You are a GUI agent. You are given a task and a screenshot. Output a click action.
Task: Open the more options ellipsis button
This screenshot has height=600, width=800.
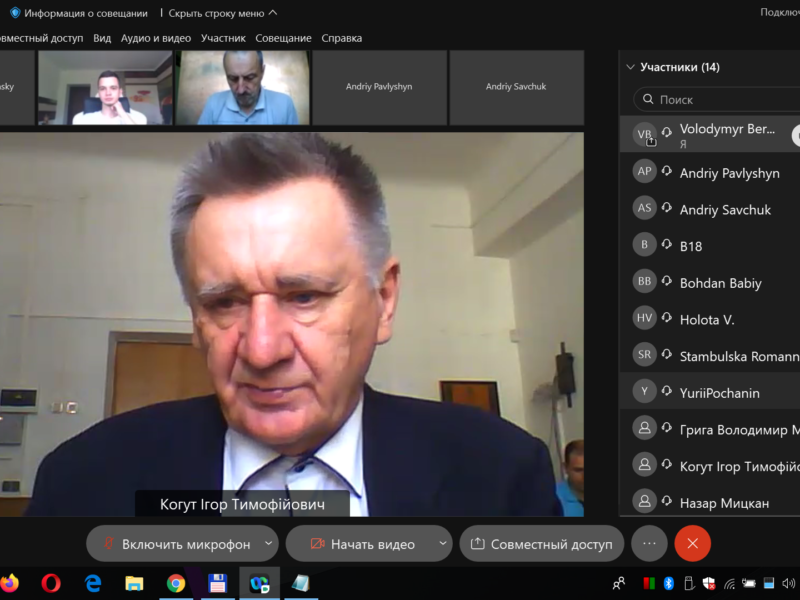click(x=649, y=543)
